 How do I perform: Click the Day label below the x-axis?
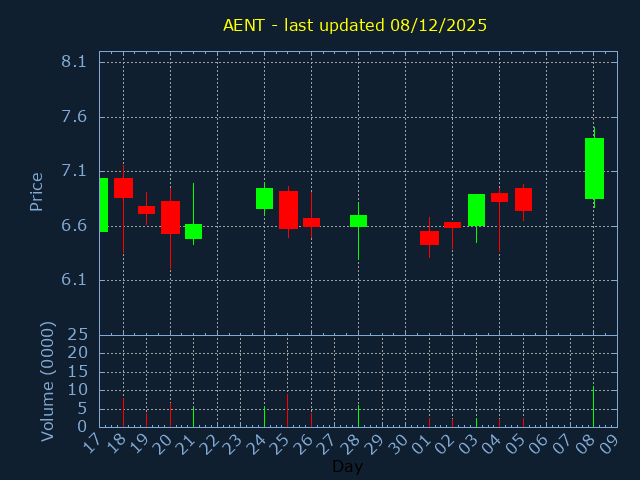(x=347, y=466)
